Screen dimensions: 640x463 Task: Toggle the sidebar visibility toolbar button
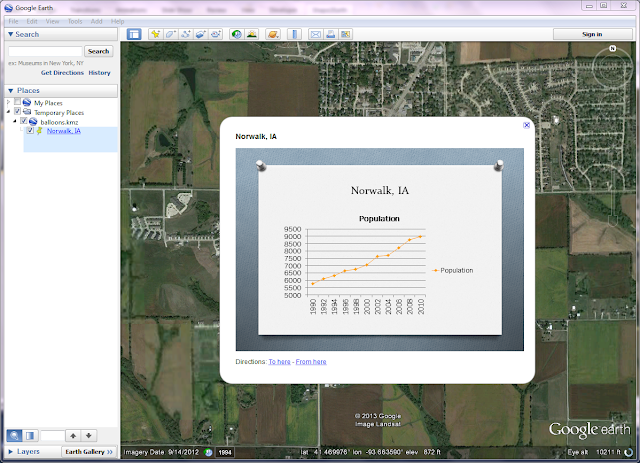tap(133, 34)
